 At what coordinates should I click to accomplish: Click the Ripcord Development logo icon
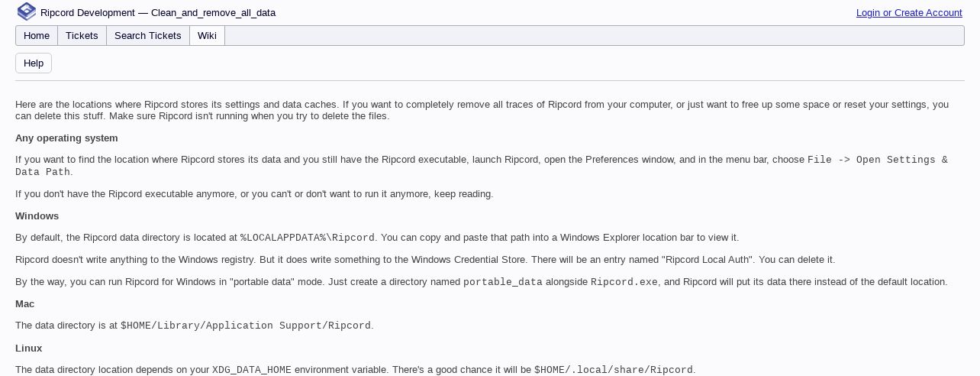(x=26, y=11)
